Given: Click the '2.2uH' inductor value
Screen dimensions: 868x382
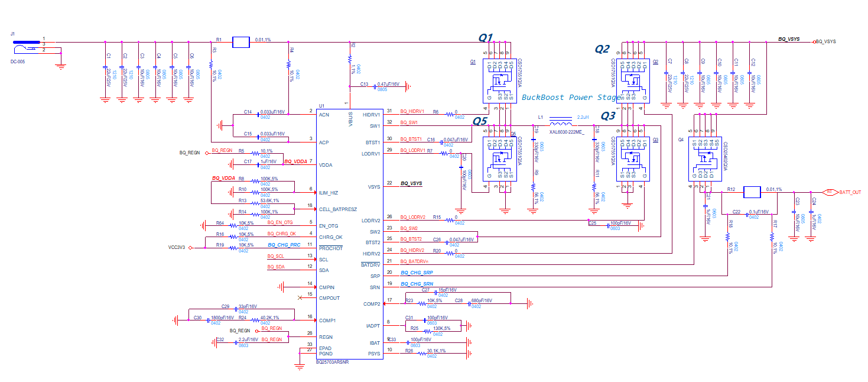Looking at the screenshot, I should tap(583, 117).
